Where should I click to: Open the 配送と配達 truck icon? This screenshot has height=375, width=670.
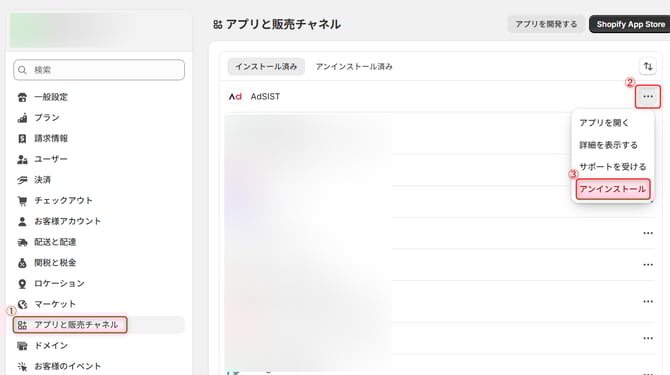(x=22, y=242)
